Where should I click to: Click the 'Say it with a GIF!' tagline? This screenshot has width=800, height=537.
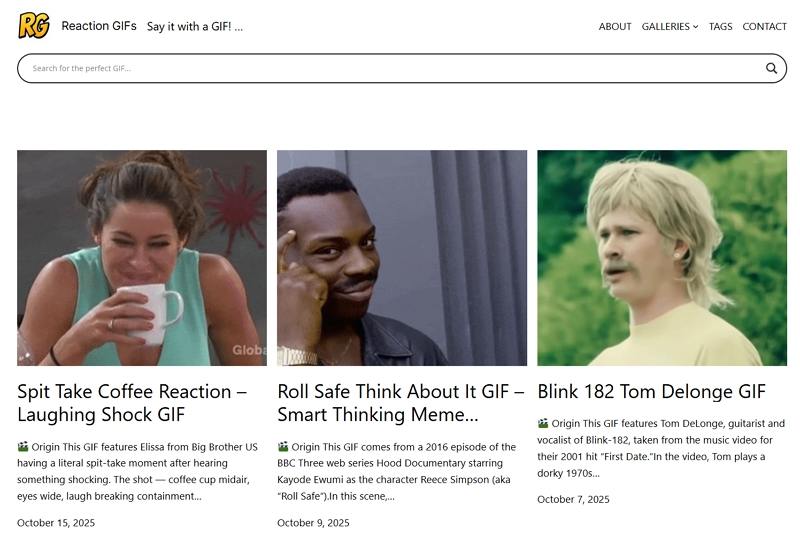click(195, 27)
